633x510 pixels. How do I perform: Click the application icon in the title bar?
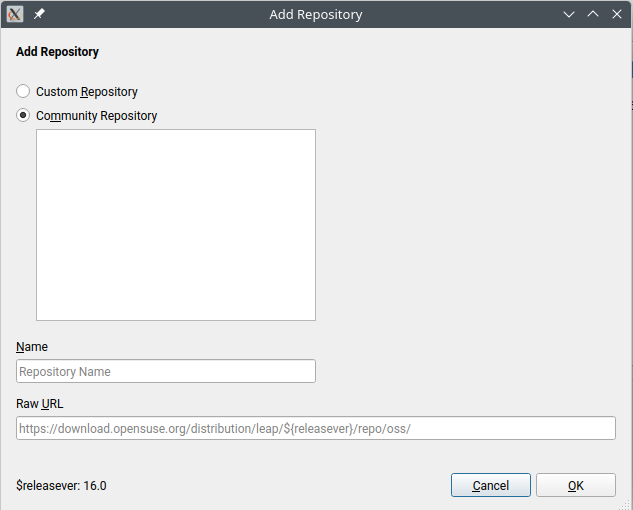point(16,15)
